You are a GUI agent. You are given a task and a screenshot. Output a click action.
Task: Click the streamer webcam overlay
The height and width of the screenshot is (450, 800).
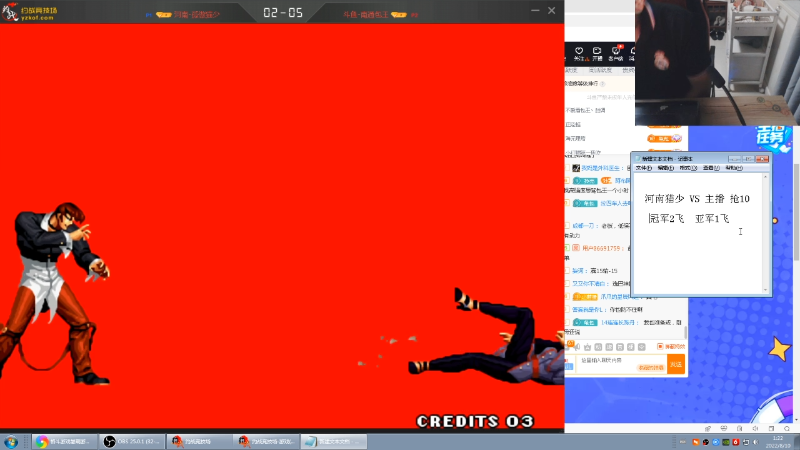point(717,62)
